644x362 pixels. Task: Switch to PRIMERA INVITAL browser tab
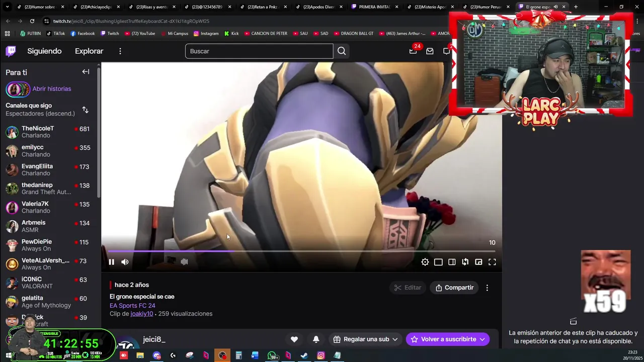[375, 7]
